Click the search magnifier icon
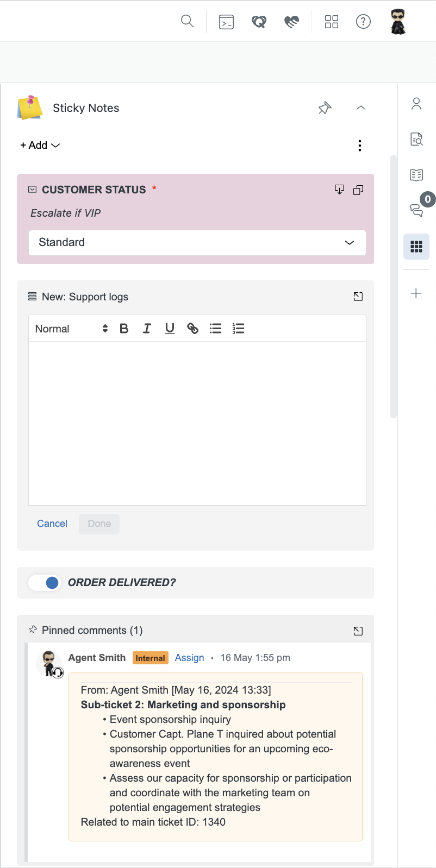This screenshot has height=868, width=436. [187, 21]
